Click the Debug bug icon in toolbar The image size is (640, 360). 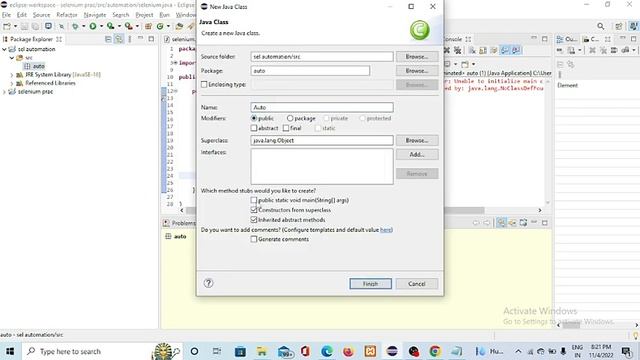pyautogui.click(x=75, y=26)
